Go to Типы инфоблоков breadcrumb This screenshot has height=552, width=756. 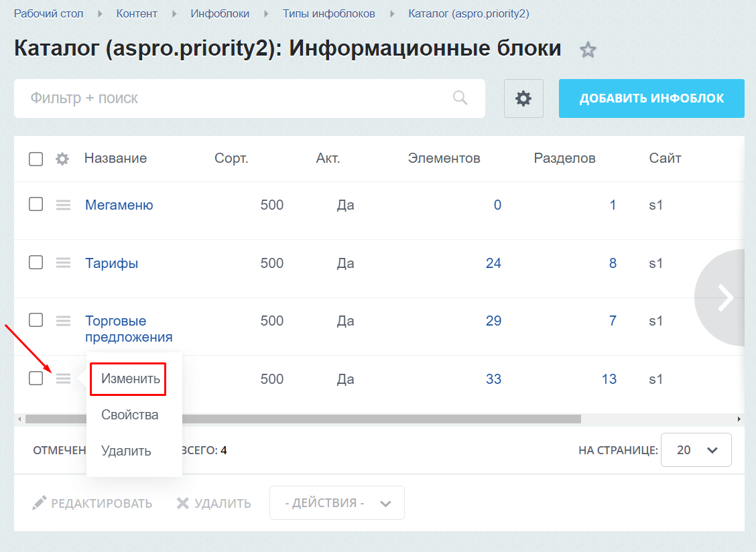329,13
